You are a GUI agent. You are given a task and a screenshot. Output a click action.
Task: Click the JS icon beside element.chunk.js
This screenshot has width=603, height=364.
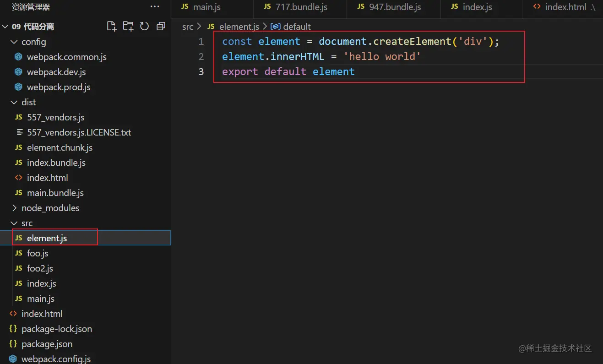click(18, 147)
